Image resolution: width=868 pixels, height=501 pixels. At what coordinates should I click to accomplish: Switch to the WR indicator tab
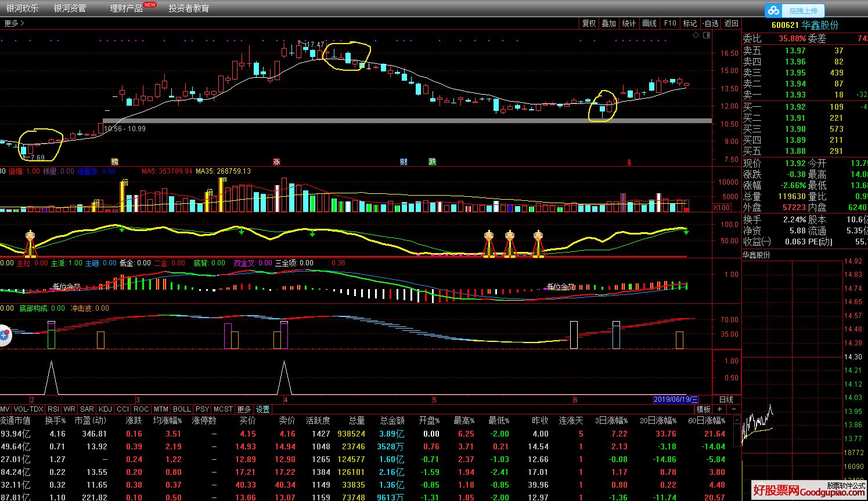[70, 409]
